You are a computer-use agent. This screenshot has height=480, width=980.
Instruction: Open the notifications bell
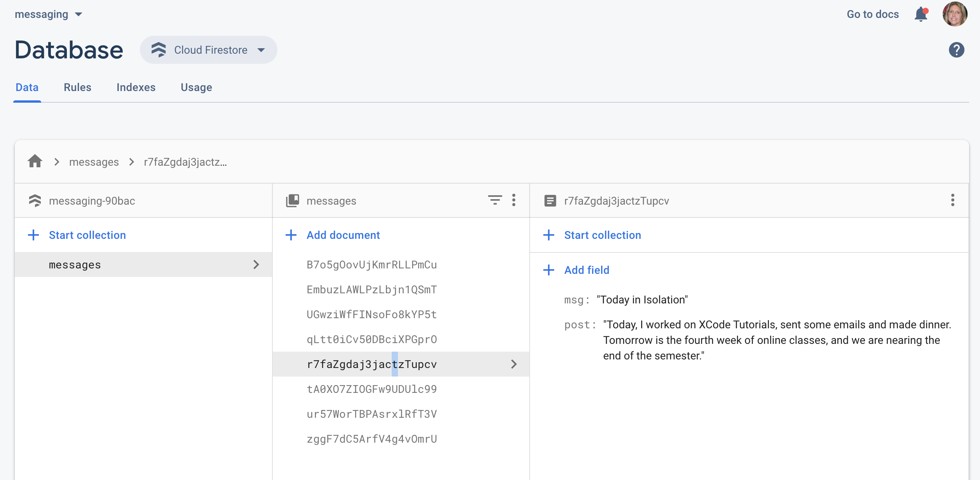click(921, 14)
